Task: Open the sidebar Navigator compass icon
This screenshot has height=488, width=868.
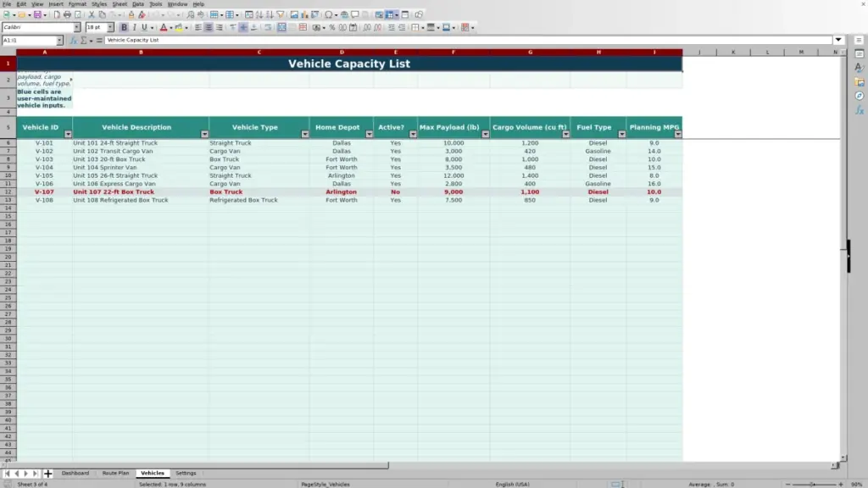Action: pyautogui.click(x=860, y=96)
